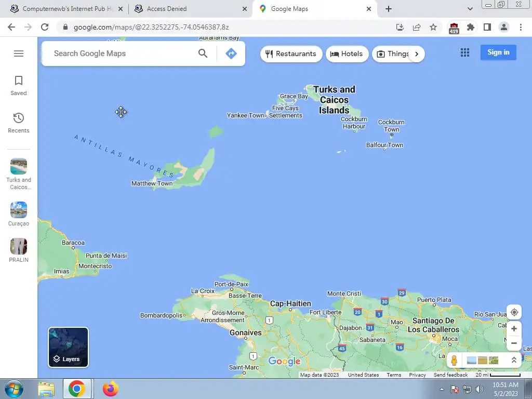Open the Windows Start menu
This screenshot has width=532, height=399.
14,389
